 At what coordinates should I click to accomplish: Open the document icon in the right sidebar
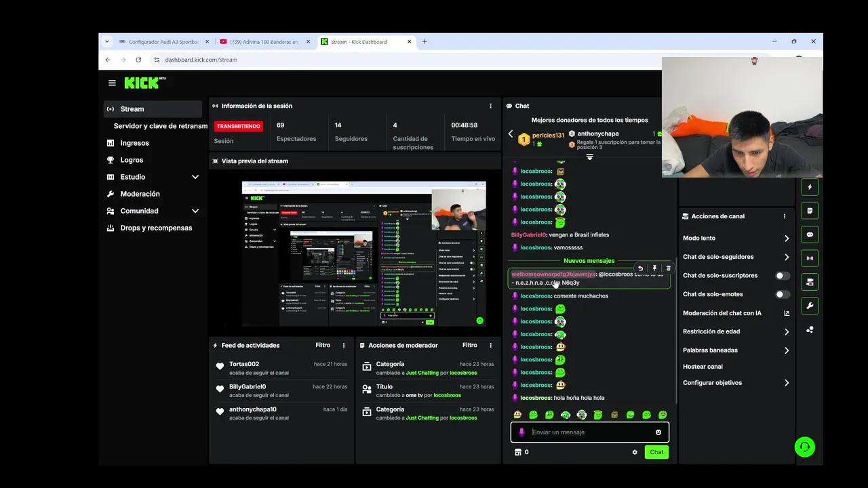click(x=810, y=211)
